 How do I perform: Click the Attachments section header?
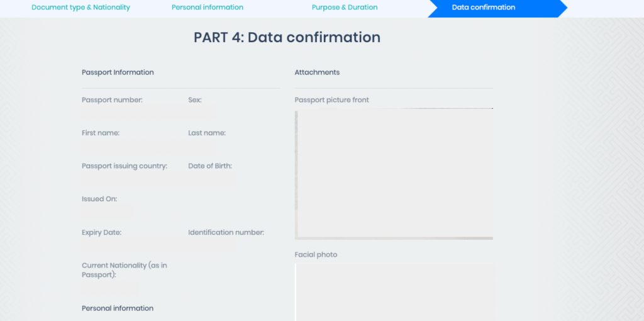[317, 72]
